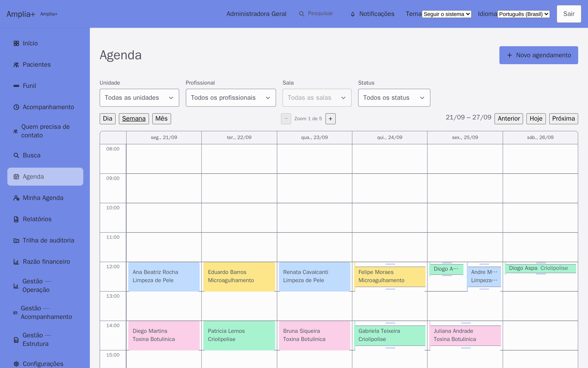Click the Acompanhamento clock icon
This screenshot has width=588, height=368.
coord(16,107)
